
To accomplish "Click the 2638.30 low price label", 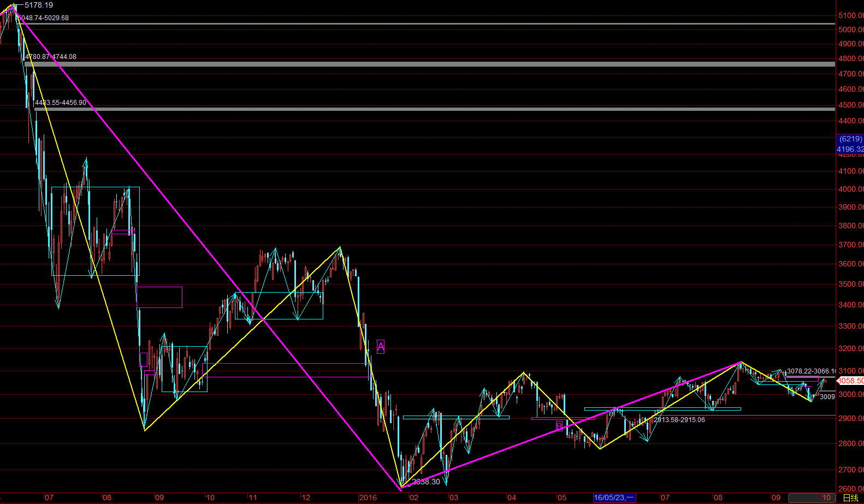I will pyautogui.click(x=426, y=482).
